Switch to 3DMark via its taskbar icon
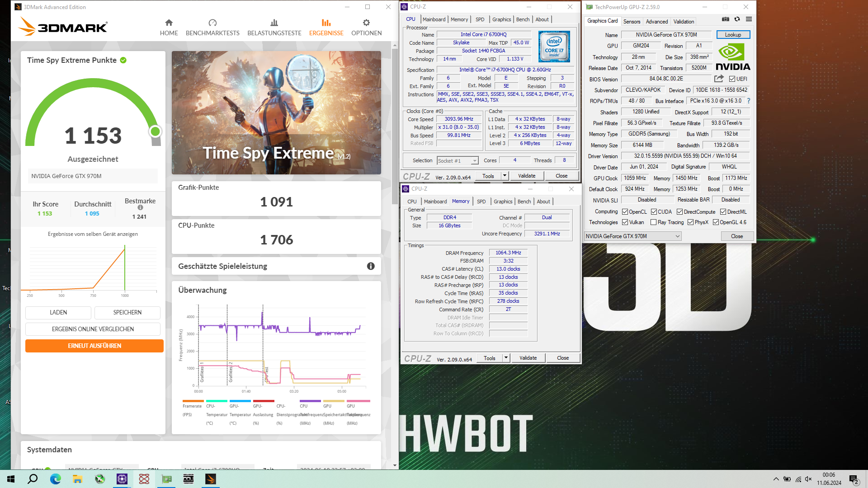Screen dimensions: 868x488 tap(211, 479)
